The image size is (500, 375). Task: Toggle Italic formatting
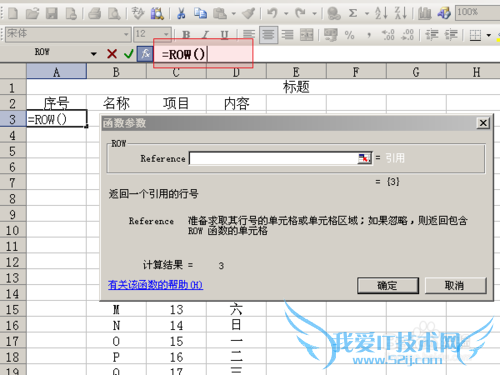pos(205,35)
